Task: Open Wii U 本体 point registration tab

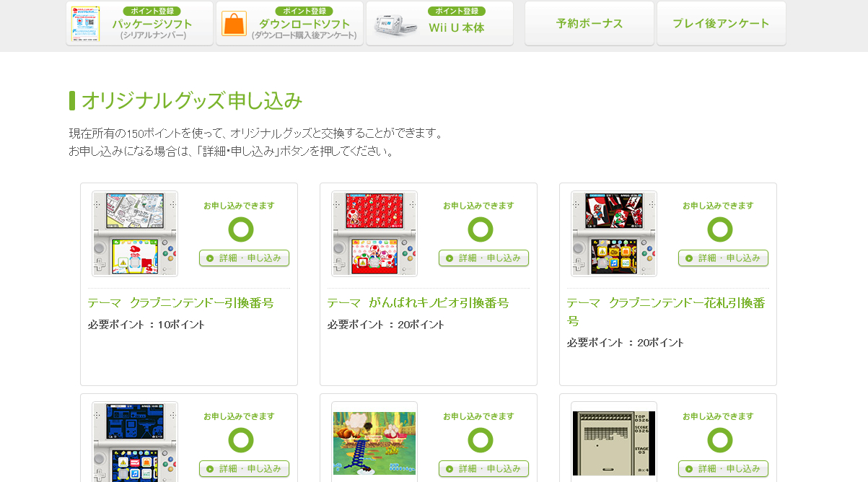Action: pos(440,23)
